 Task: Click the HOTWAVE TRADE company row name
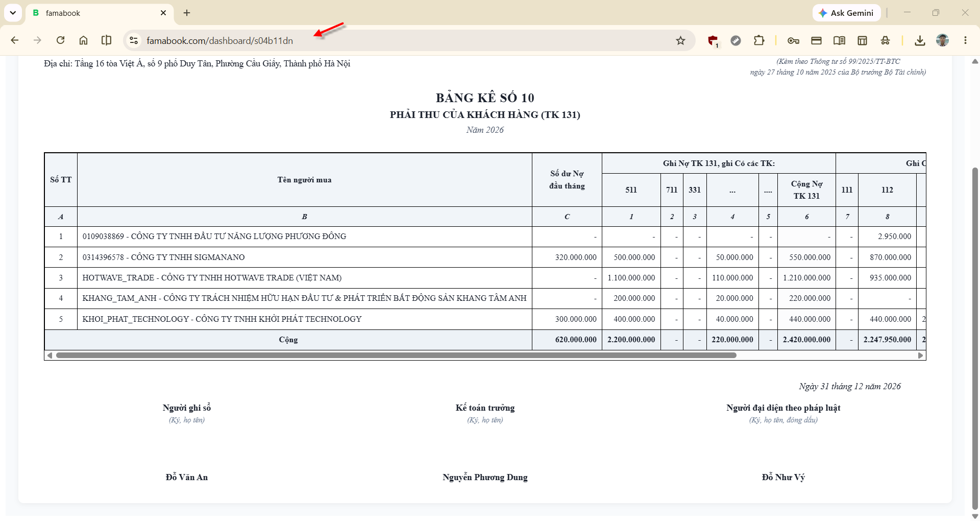tap(212, 278)
